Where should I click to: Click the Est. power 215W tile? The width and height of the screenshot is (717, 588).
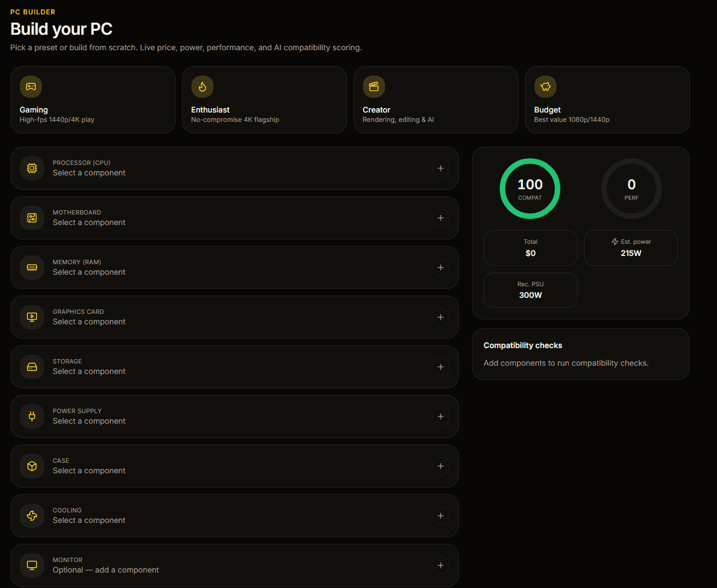point(631,248)
